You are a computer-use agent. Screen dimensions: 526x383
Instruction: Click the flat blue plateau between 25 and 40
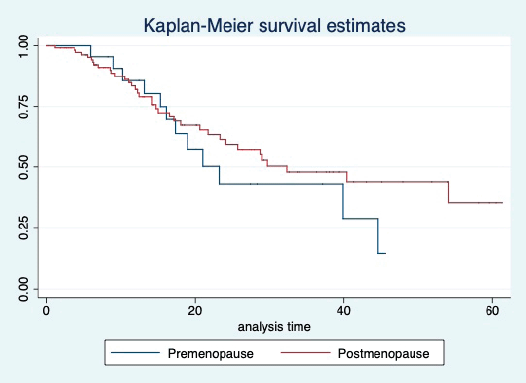tap(281, 184)
